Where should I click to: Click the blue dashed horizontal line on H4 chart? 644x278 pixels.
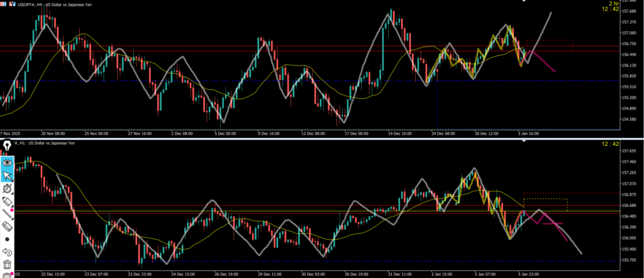tap(189, 81)
